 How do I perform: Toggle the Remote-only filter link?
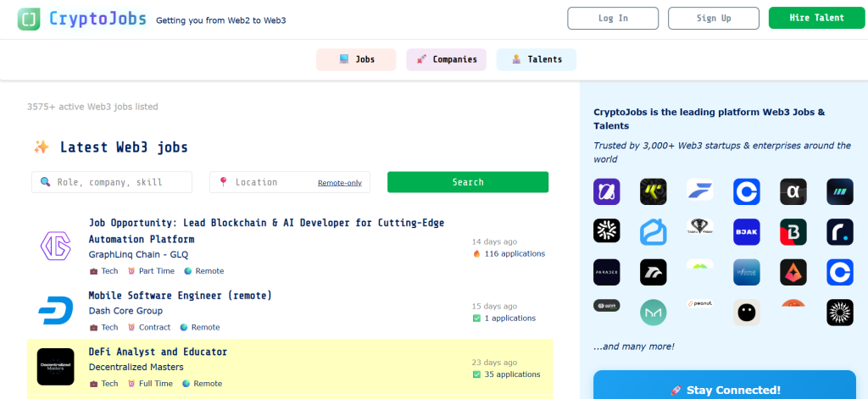(340, 183)
